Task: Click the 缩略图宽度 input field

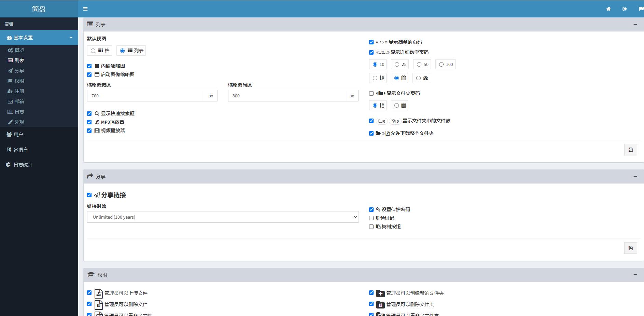Action: coord(145,96)
